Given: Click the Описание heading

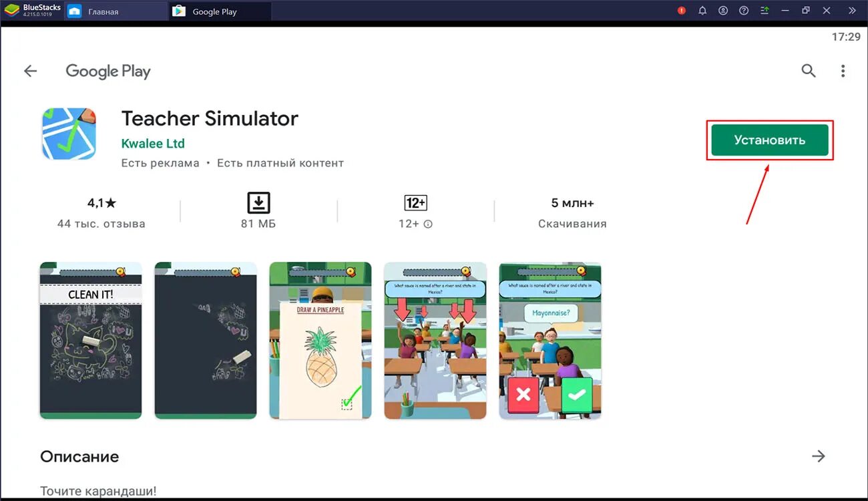Looking at the screenshot, I should (79, 457).
